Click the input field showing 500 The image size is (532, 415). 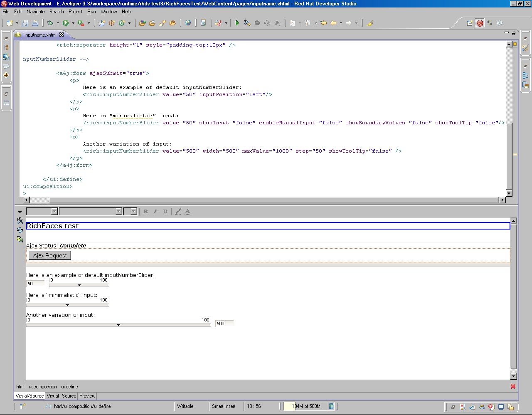[224, 324]
